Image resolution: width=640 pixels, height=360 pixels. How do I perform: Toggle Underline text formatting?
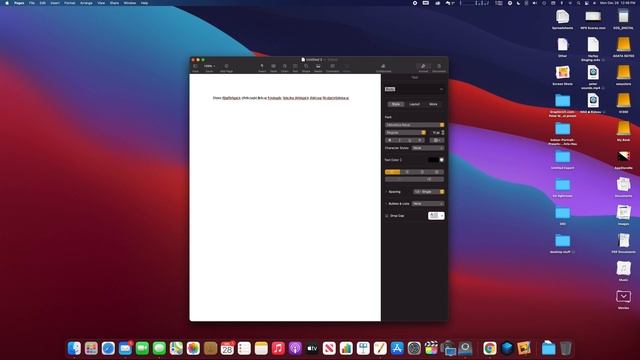(x=409, y=140)
